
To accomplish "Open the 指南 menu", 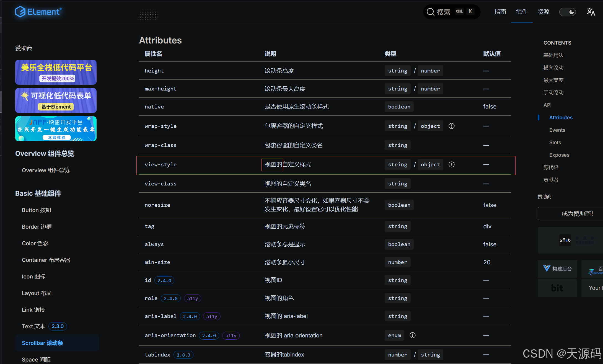I will click(x=500, y=12).
